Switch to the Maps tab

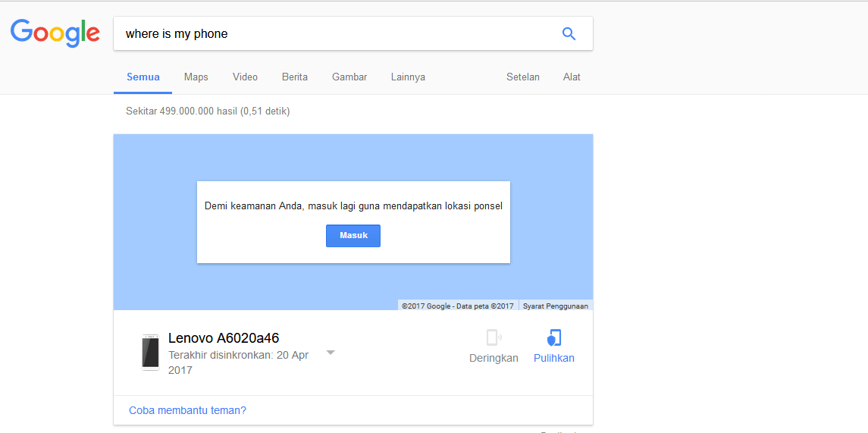pos(196,77)
